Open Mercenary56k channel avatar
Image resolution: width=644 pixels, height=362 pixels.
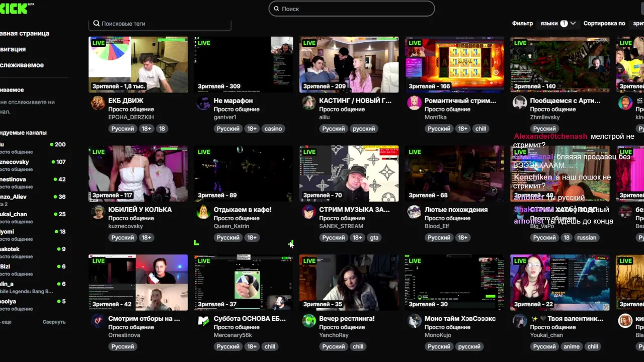point(203,321)
